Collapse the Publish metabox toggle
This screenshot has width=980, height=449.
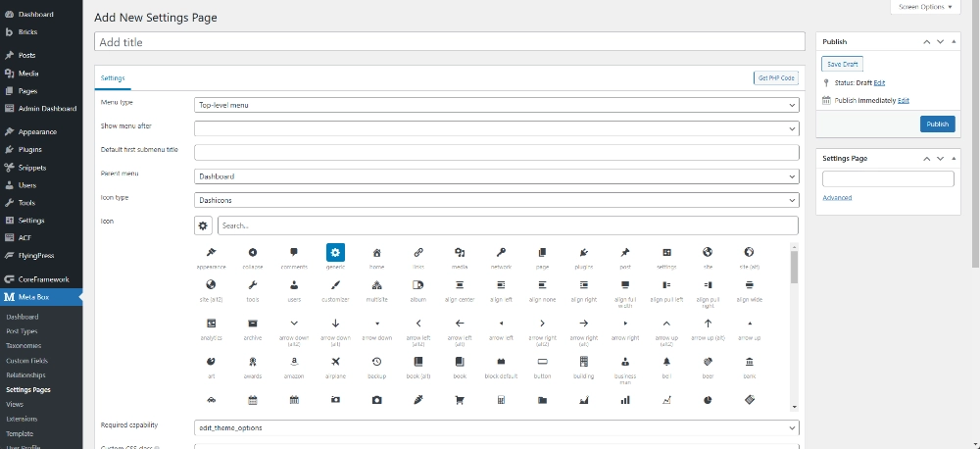point(954,42)
